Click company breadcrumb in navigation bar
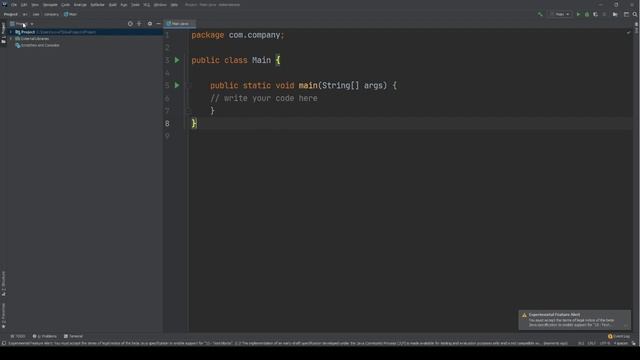The width and height of the screenshot is (640, 360). pos(51,14)
